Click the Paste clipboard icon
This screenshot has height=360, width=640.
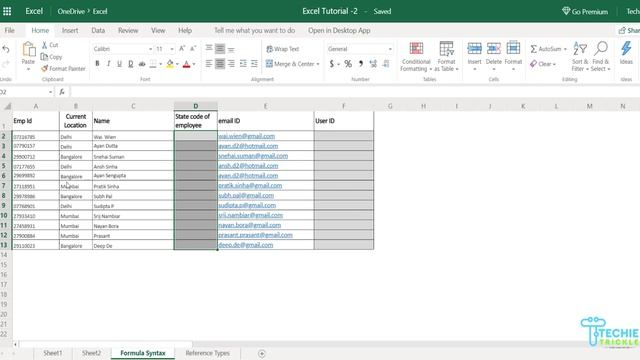[28, 49]
